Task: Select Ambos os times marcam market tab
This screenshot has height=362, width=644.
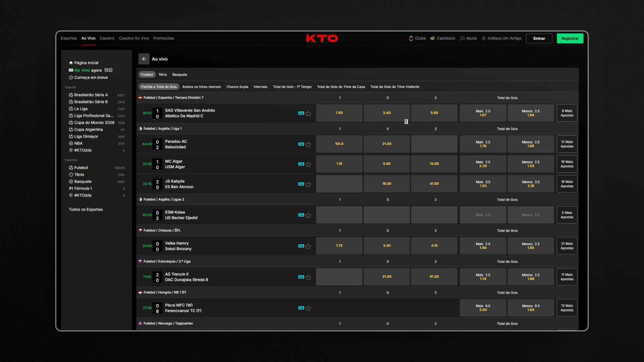Action: pos(202,87)
